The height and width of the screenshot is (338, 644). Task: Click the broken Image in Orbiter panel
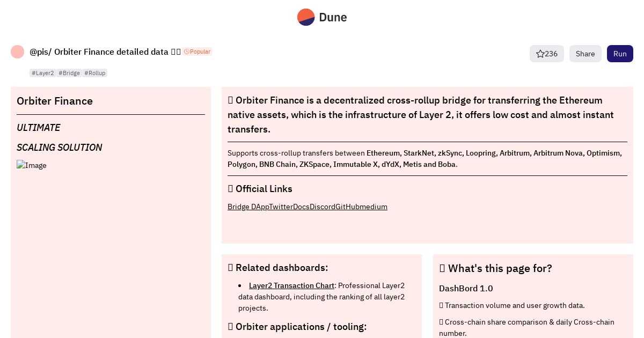click(x=32, y=165)
